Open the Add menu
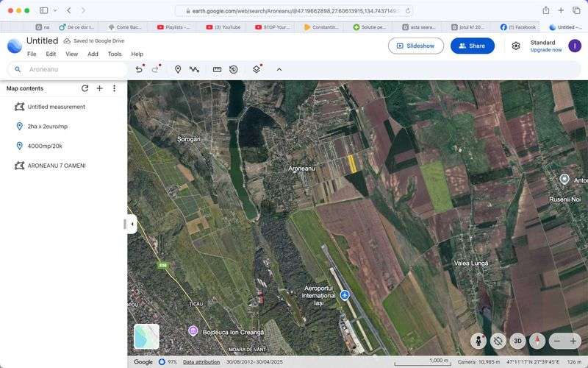This screenshot has width=588, height=368. pyautogui.click(x=93, y=54)
